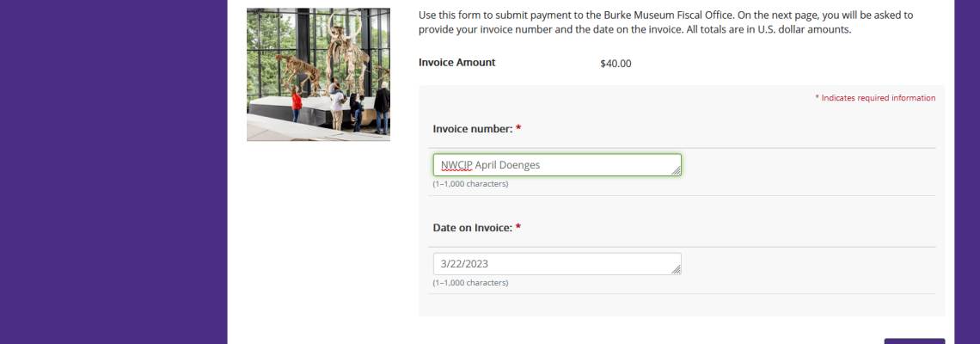Click the Date on Invoice resize handle

tap(677, 269)
